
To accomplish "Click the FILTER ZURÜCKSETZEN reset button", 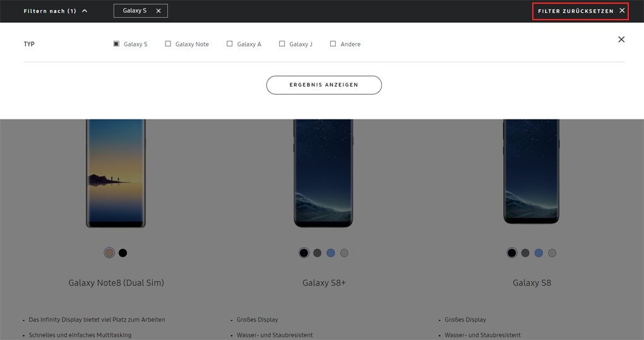I will click(x=580, y=11).
